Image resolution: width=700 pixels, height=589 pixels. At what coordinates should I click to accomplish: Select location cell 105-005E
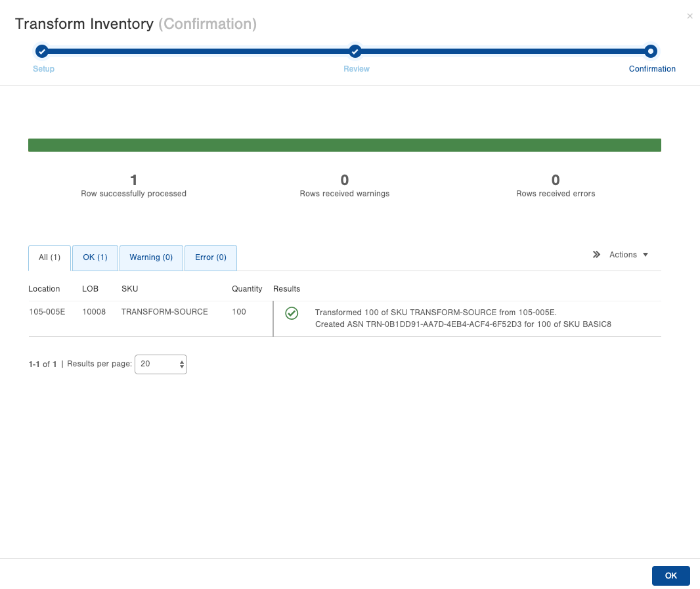coord(47,312)
